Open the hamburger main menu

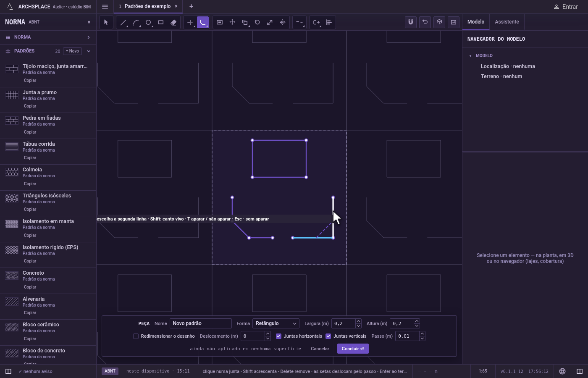[x=105, y=7]
